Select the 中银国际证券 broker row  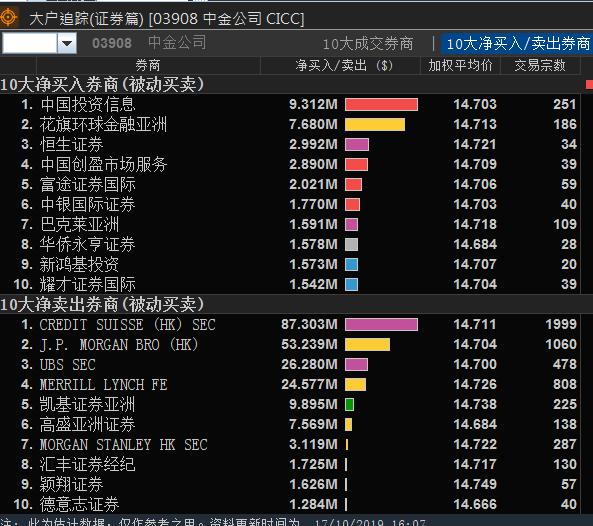pos(290,205)
